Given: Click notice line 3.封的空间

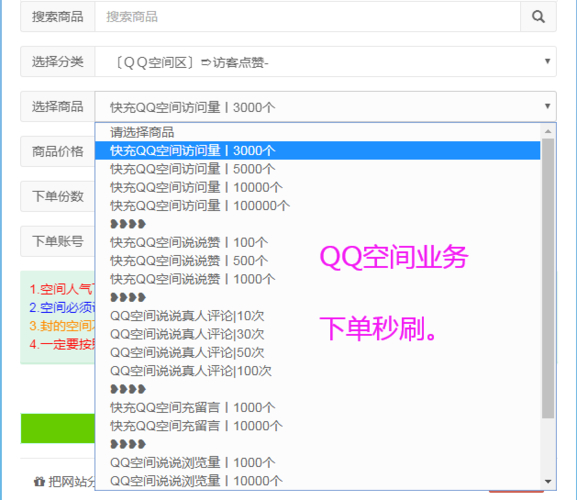Looking at the screenshot, I should pos(62,326).
